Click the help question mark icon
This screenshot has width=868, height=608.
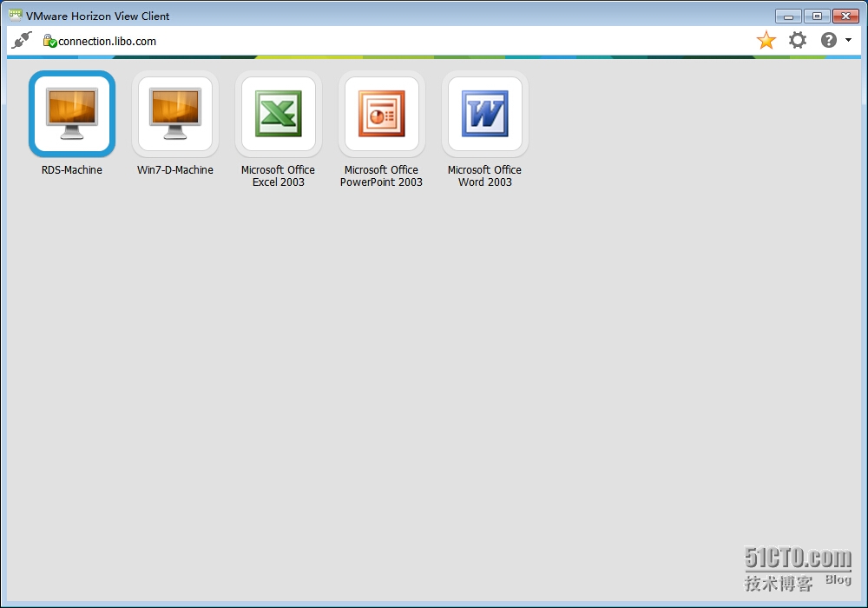click(829, 40)
